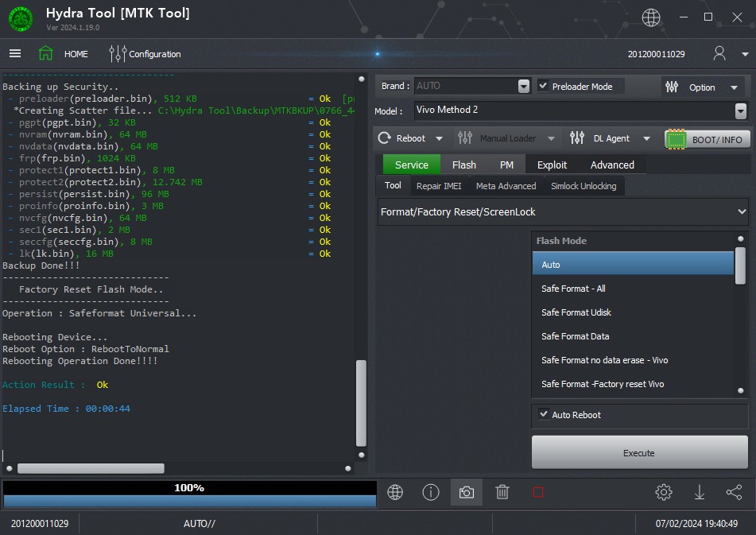This screenshot has width=756, height=535.
Task: Click the download arrow icon
Action: [x=699, y=492]
